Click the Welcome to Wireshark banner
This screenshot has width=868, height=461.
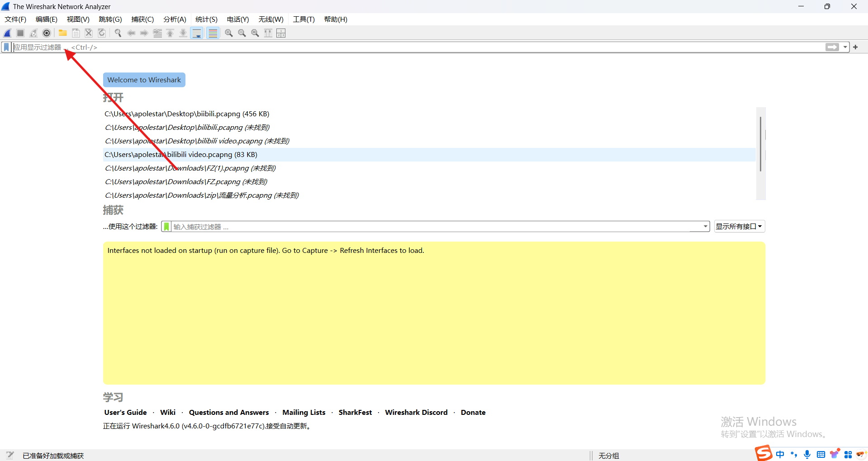pyautogui.click(x=144, y=80)
